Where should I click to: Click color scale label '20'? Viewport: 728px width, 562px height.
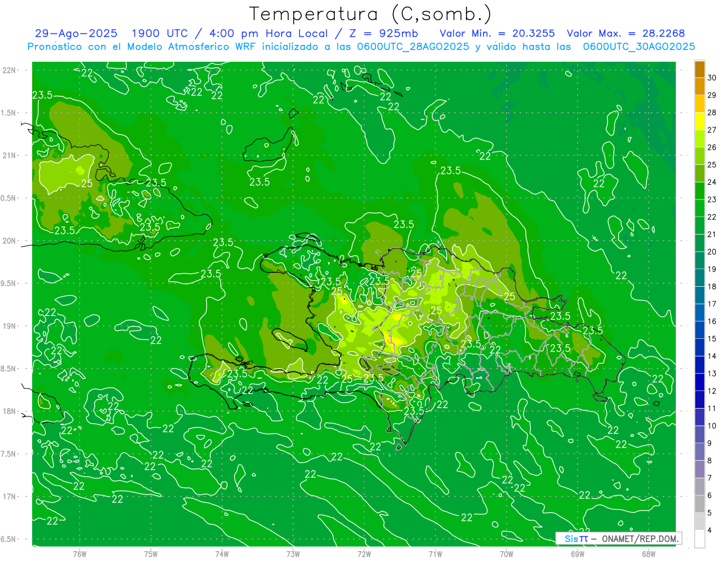pyautogui.click(x=712, y=252)
